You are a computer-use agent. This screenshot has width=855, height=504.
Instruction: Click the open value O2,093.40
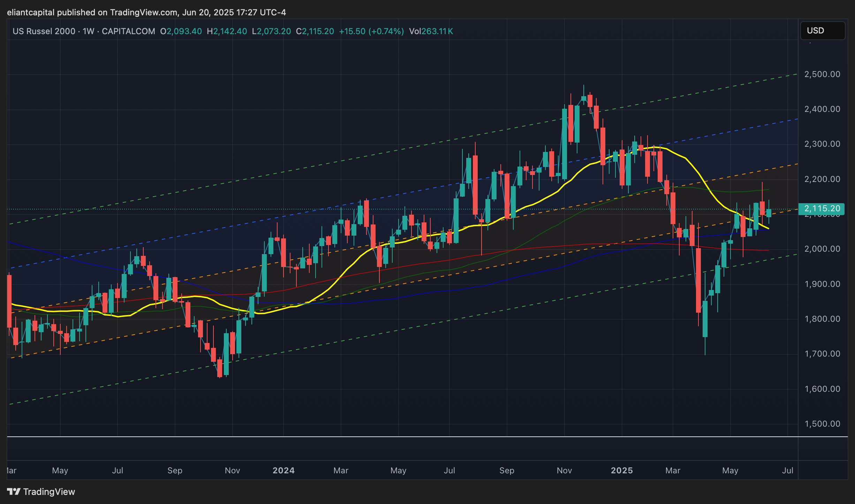click(x=181, y=31)
